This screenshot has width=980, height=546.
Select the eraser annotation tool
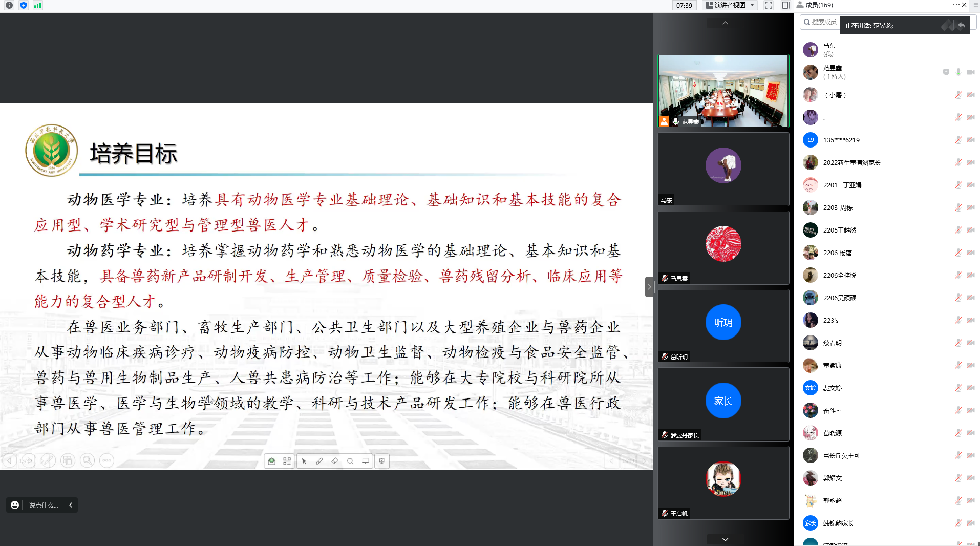click(x=335, y=461)
